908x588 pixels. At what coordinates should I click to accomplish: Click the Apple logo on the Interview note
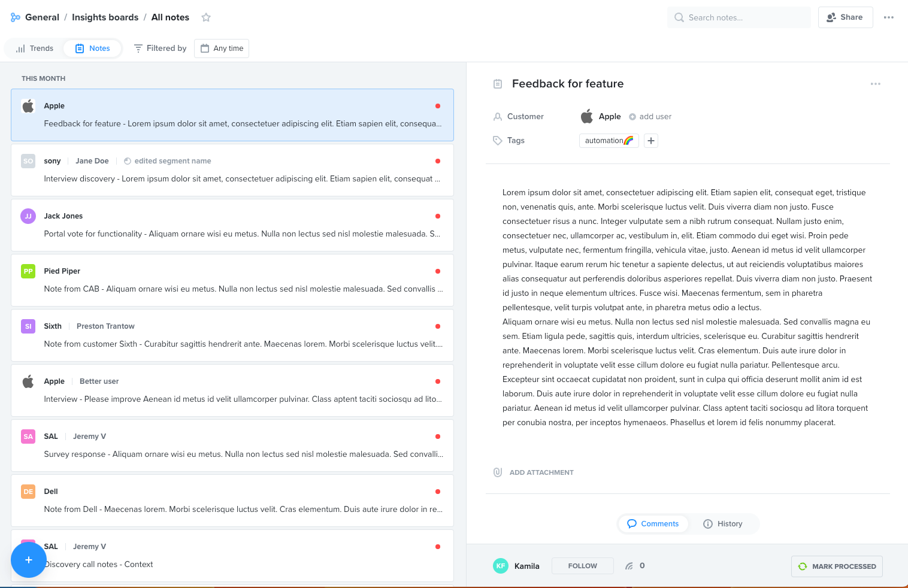click(x=28, y=381)
